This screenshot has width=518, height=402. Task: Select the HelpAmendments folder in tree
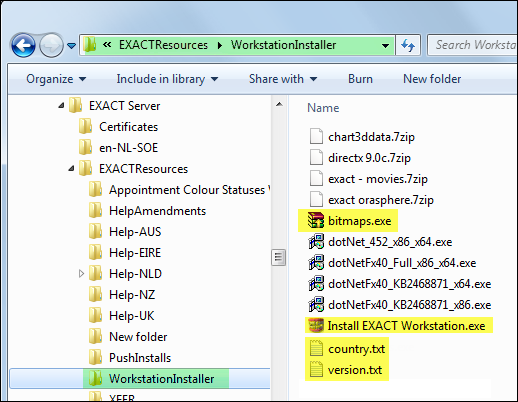pos(157,211)
